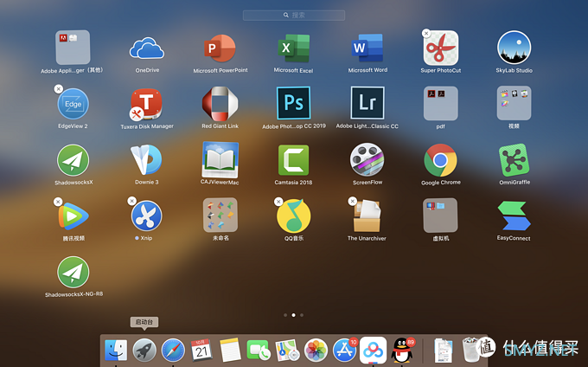588x367 pixels.
Task: Open Photos in the Dock
Action: 316,351
